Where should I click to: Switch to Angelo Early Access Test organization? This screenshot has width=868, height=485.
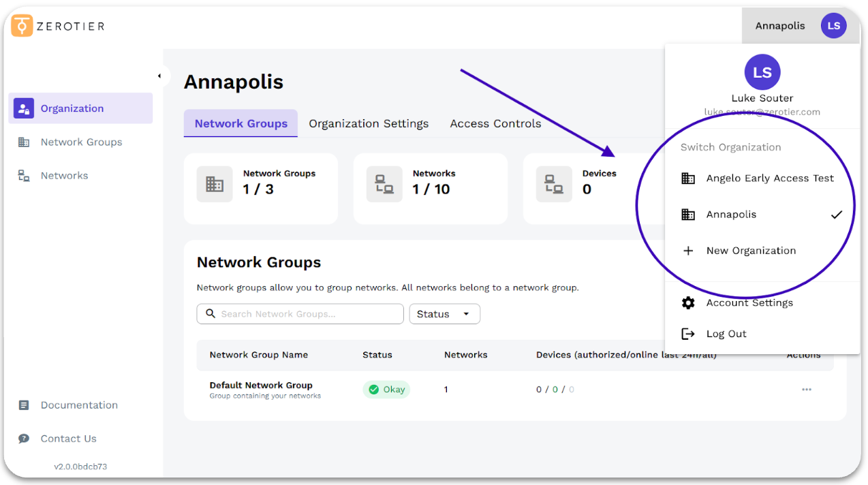(769, 178)
